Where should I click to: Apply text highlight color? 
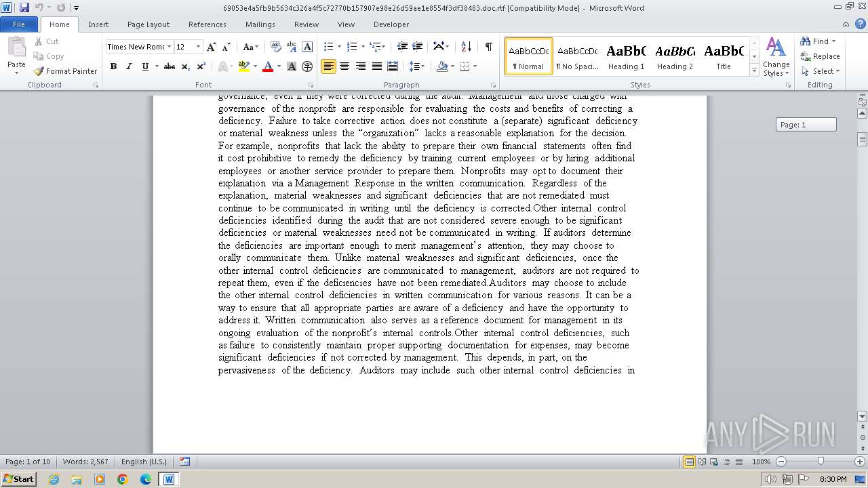pyautogui.click(x=244, y=66)
